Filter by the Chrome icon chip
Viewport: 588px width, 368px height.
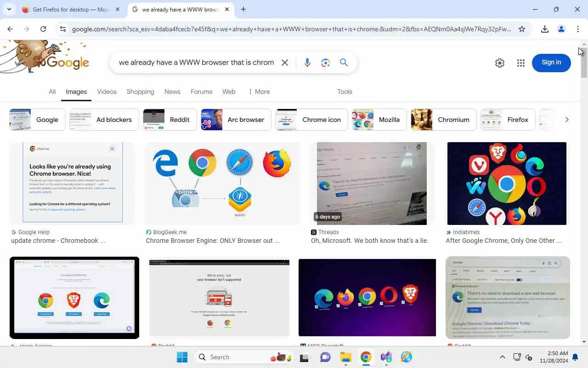point(311,120)
